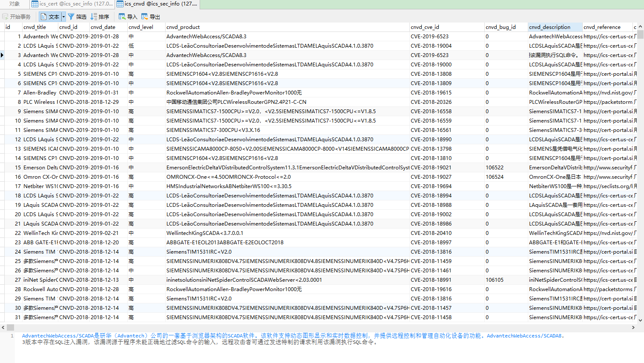
Task: Click the vertical scrollbar down arrow
Action: (x=640, y=320)
